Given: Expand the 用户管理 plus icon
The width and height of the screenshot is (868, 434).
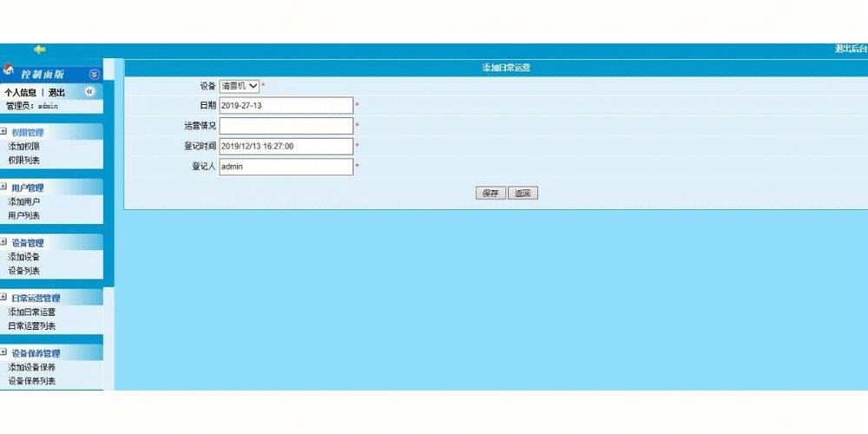Looking at the screenshot, I should click(3, 187).
